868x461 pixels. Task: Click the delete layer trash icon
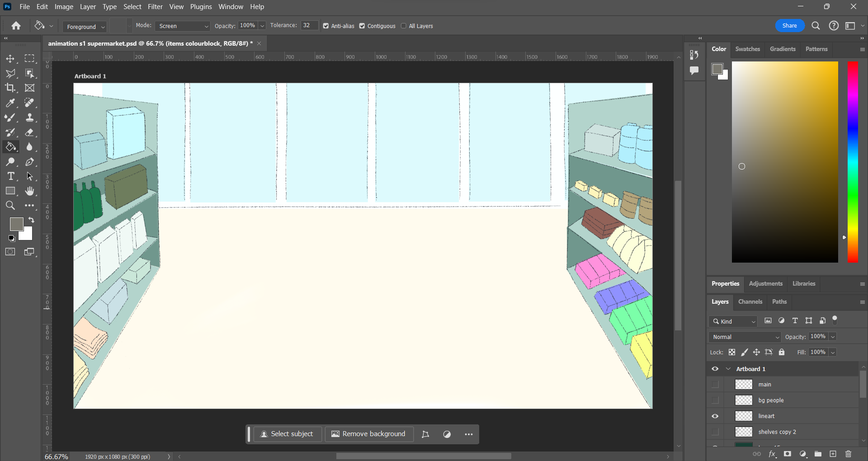point(848,454)
